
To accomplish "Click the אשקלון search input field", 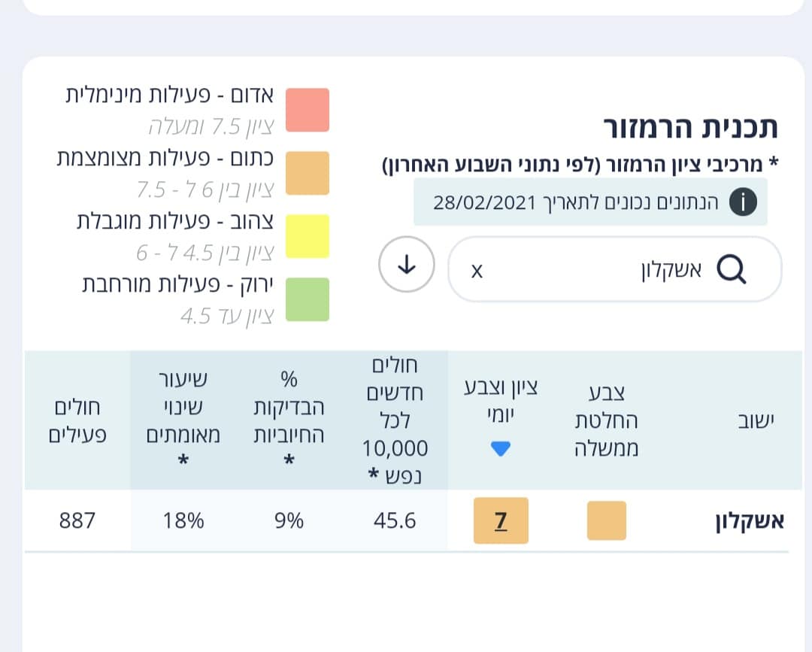I will coord(615,269).
